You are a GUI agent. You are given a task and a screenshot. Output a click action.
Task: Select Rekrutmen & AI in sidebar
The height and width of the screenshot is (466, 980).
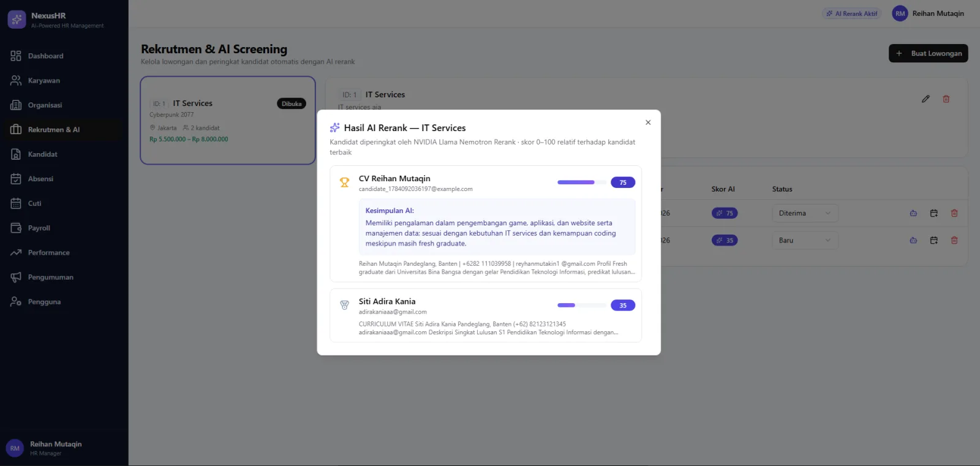tap(64, 129)
